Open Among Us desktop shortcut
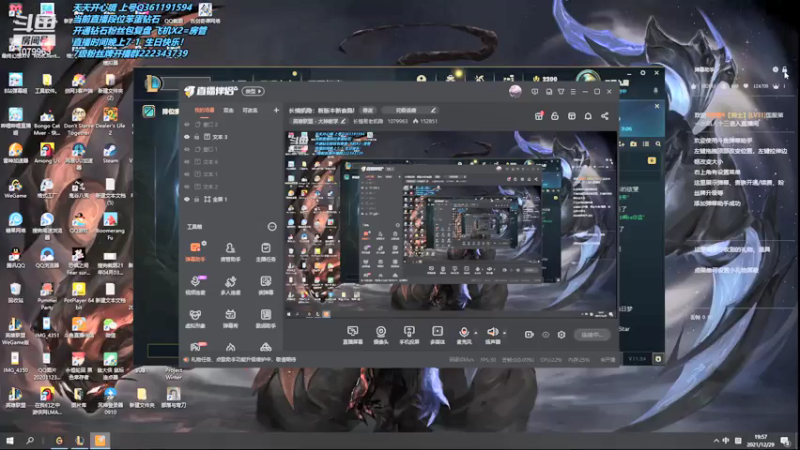 (46, 153)
